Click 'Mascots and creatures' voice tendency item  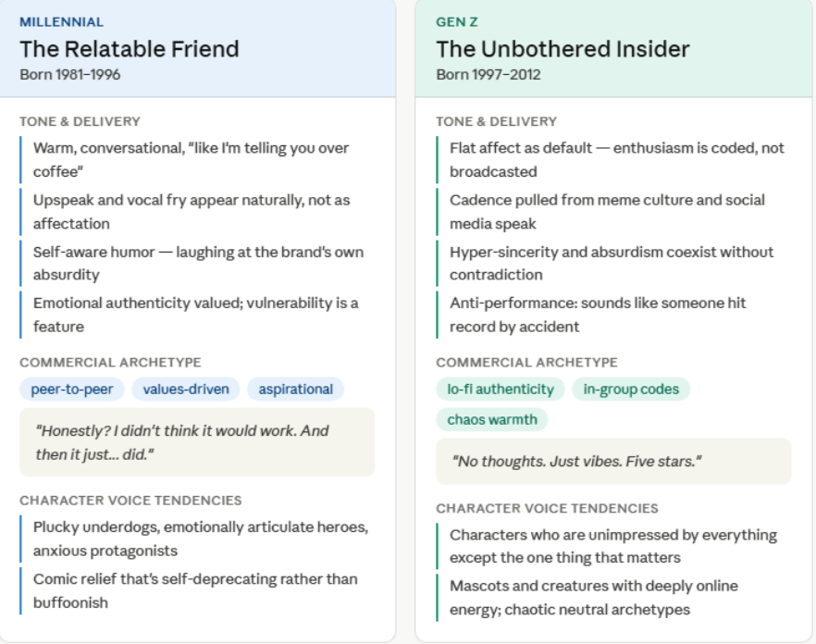click(593, 598)
